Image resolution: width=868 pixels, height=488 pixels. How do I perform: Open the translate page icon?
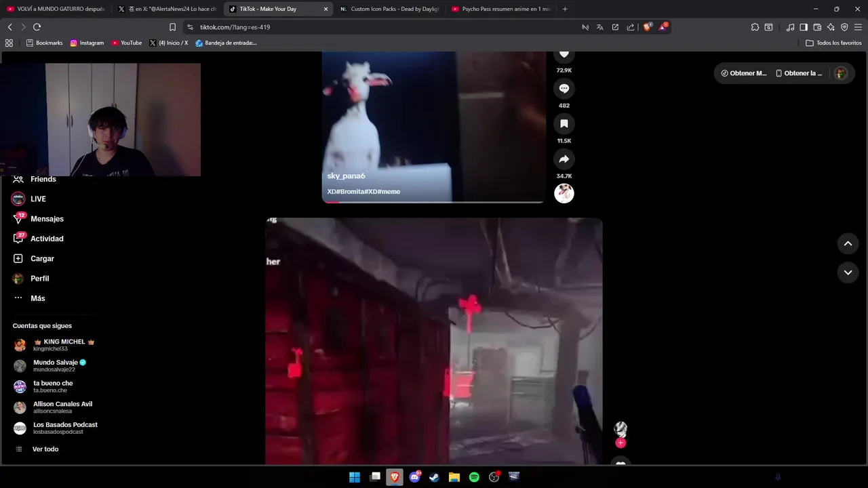tap(600, 27)
